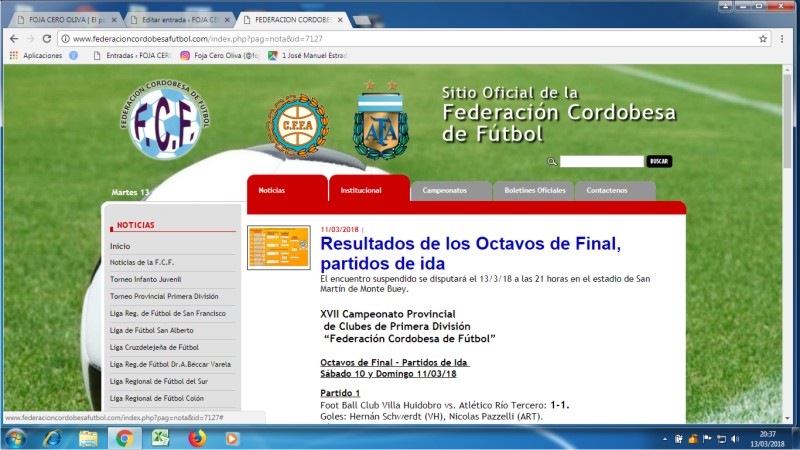This screenshot has height=450, width=800.
Task: Show hidden system tray icons
Action: tap(665, 439)
